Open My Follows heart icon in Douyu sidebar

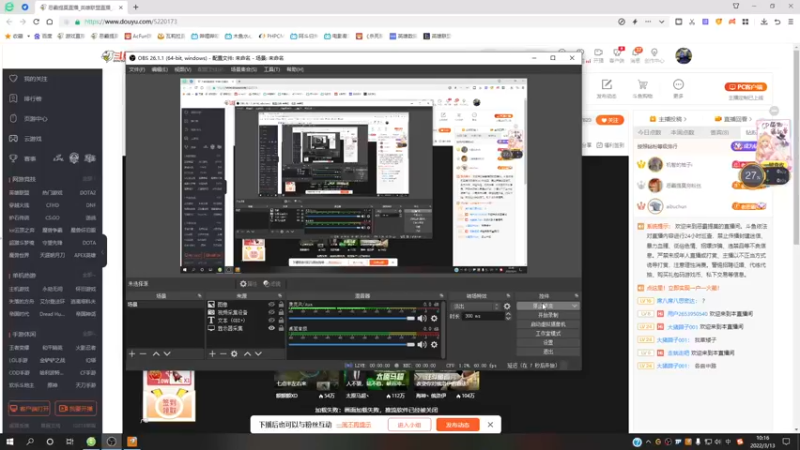pyautogui.click(x=13, y=79)
